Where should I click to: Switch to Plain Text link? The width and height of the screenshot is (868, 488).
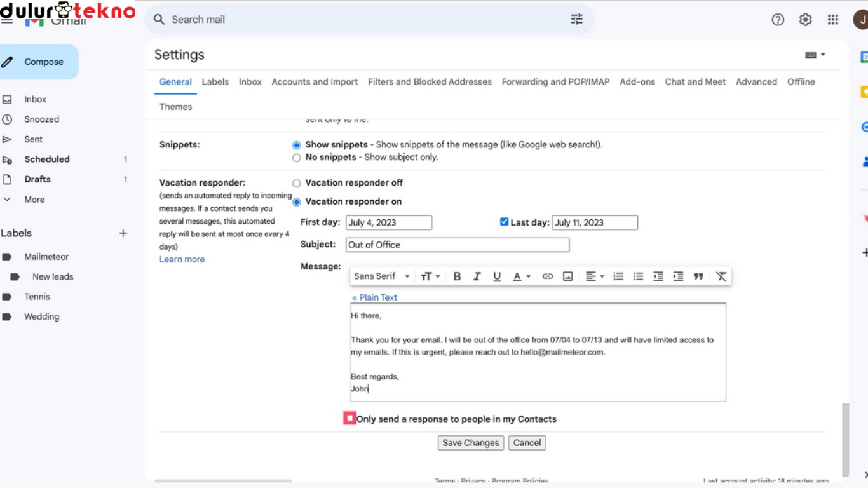click(374, 297)
